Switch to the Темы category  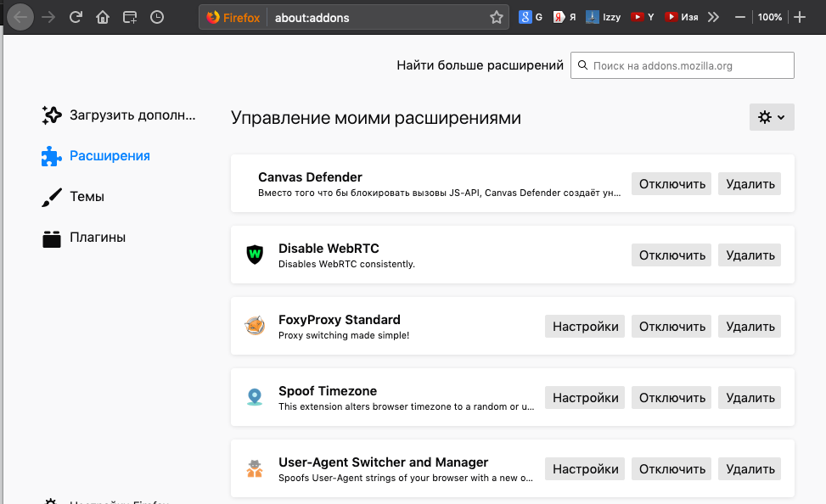tap(73, 197)
